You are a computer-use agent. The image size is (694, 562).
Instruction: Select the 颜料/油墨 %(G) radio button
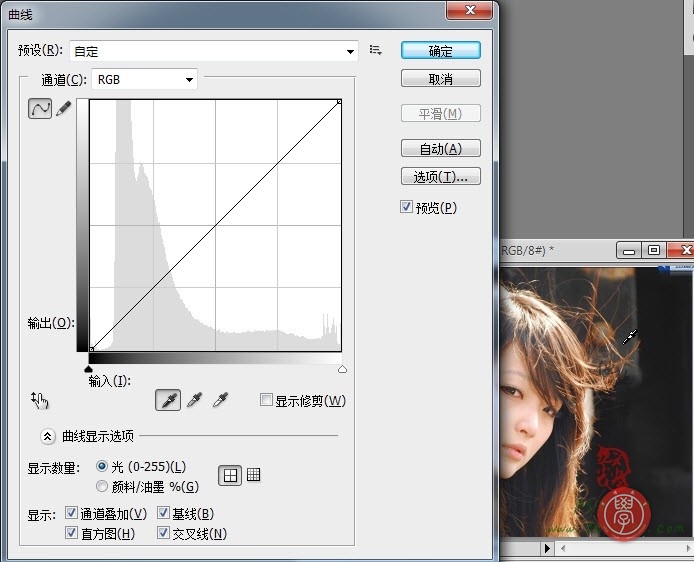[102, 486]
